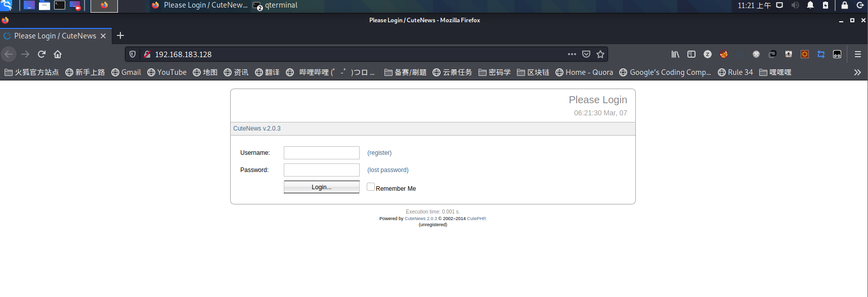Open the blue looping arrows extension
This screenshot has height=297, width=868.
(x=821, y=54)
